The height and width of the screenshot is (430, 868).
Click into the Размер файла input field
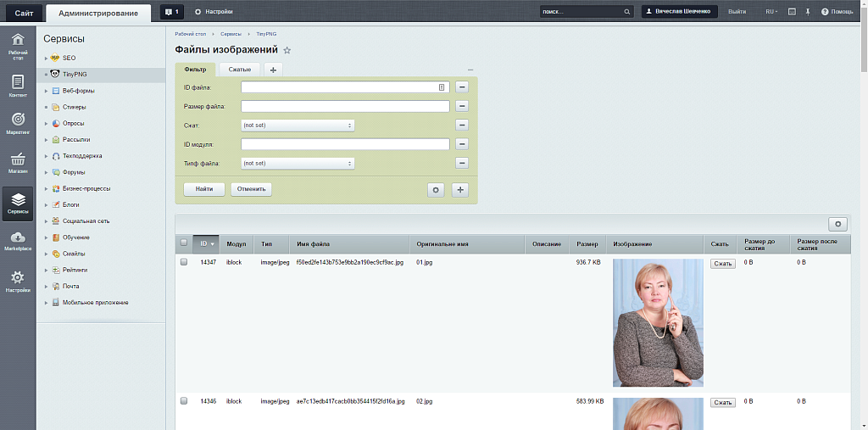[345, 106]
